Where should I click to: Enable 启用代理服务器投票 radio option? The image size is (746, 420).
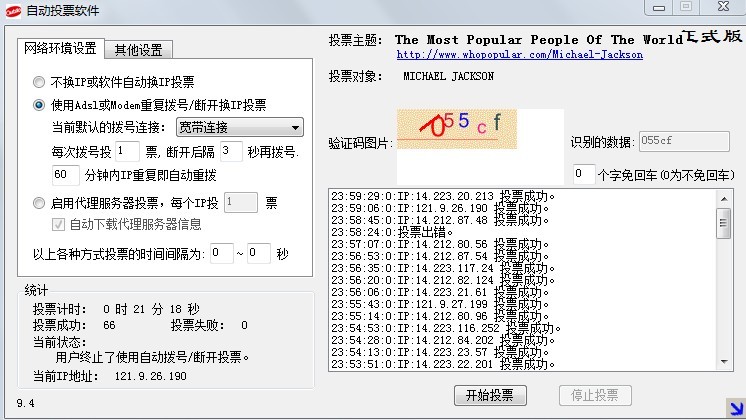pos(39,202)
